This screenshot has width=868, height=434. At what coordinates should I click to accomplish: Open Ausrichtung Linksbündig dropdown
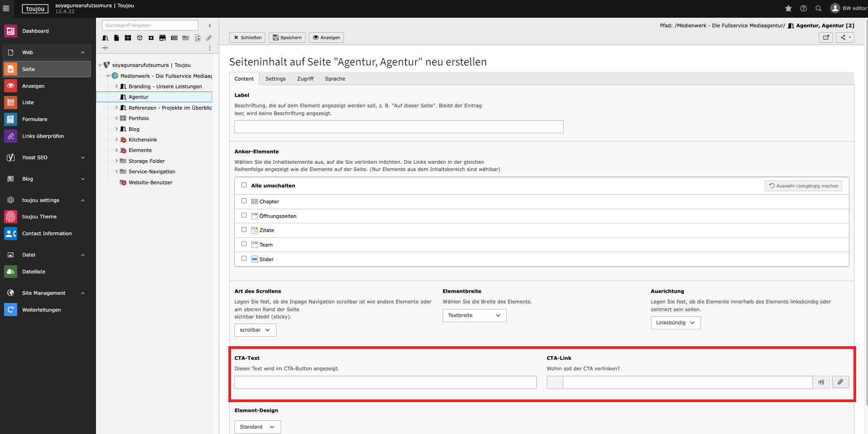point(676,323)
